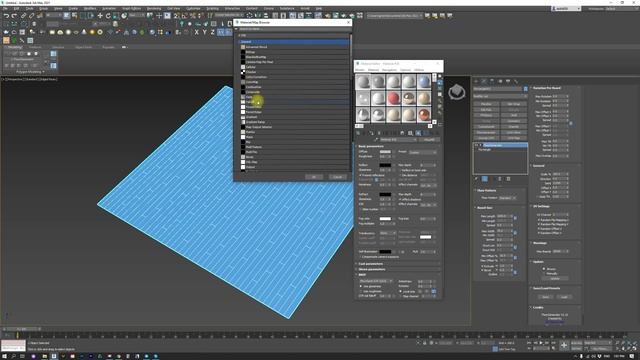640x360 pixels.
Task: Select Advanced Wood map in browser list
Action: point(294,47)
